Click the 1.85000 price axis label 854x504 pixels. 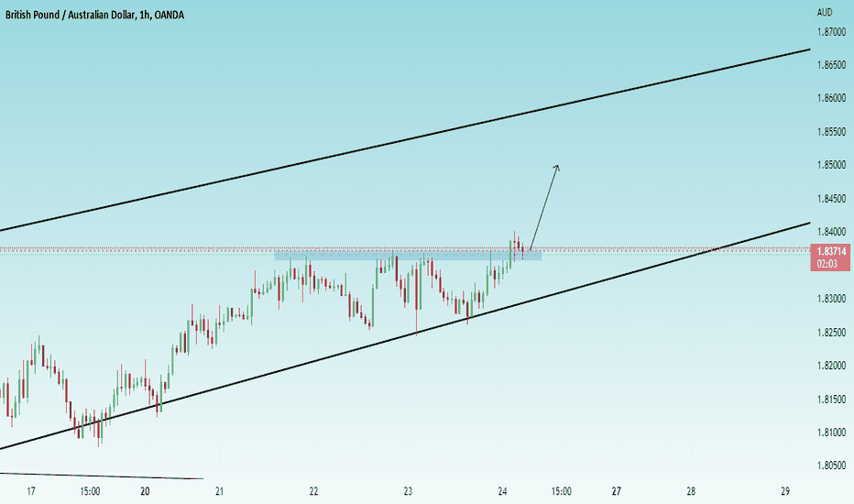click(832, 165)
